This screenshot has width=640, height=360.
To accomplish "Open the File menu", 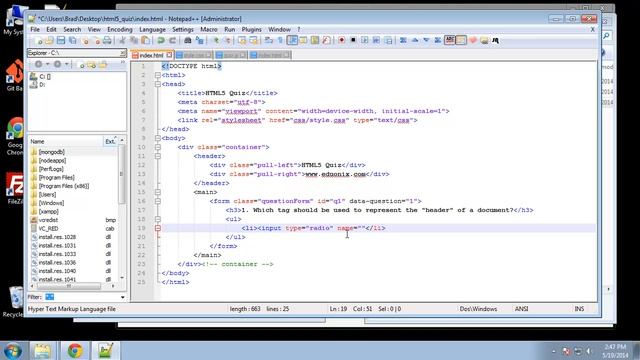I will [x=35, y=29].
